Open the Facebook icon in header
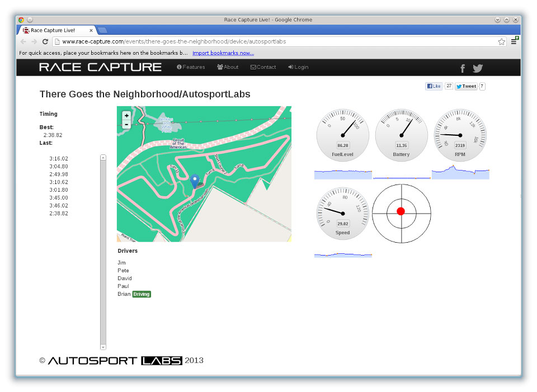537x392 pixels. 463,68
